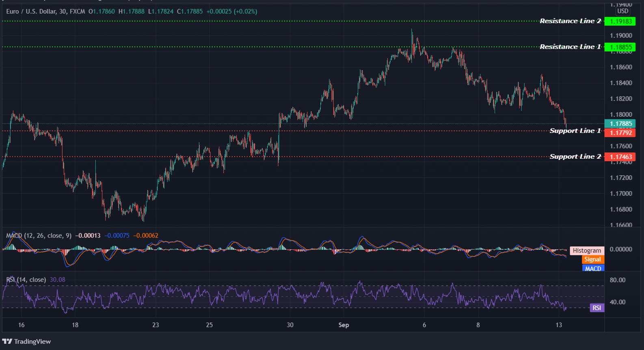Image resolution: width=644 pixels, height=350 pixels.
Task: Click the Sep label on time axis
Action: pos(344,325)
